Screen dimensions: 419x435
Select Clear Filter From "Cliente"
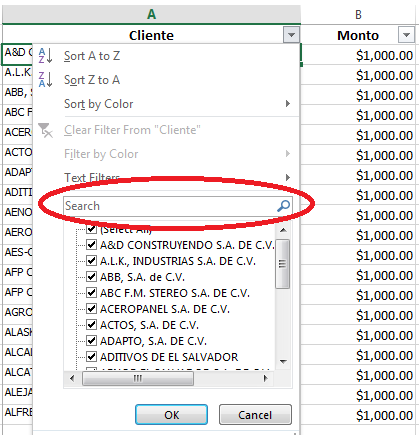pos(132,130)
